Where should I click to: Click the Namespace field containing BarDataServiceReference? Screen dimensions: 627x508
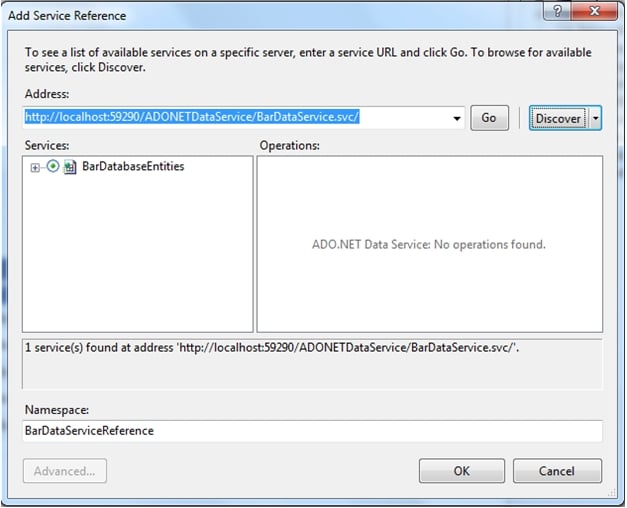(x=312, y=431)
